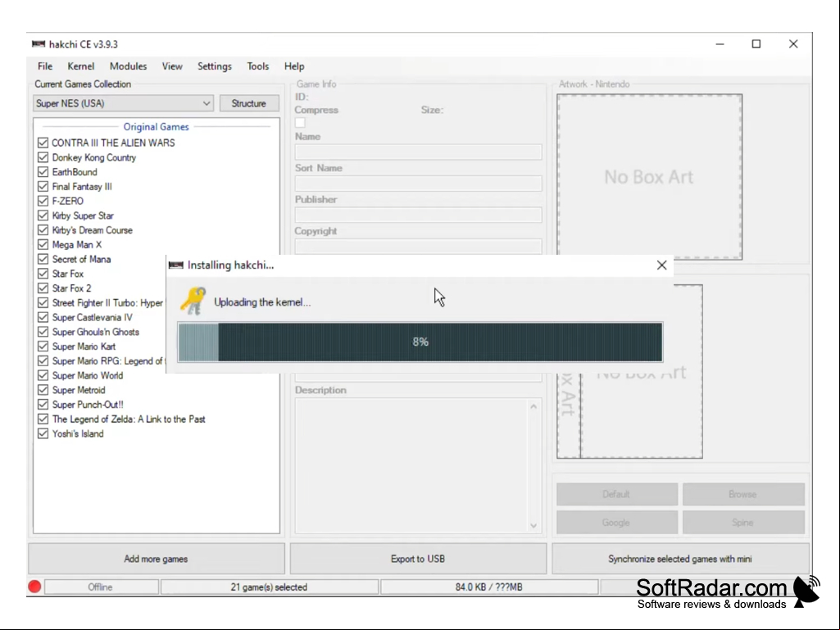Click the hakchi CE title bar icon

click(x=39, y=44)
